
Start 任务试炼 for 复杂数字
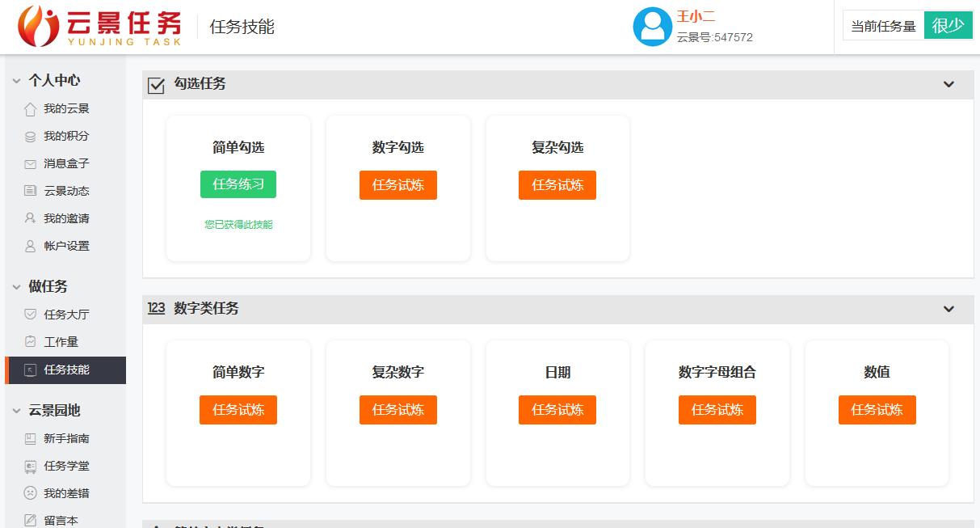tap(397, 410)
